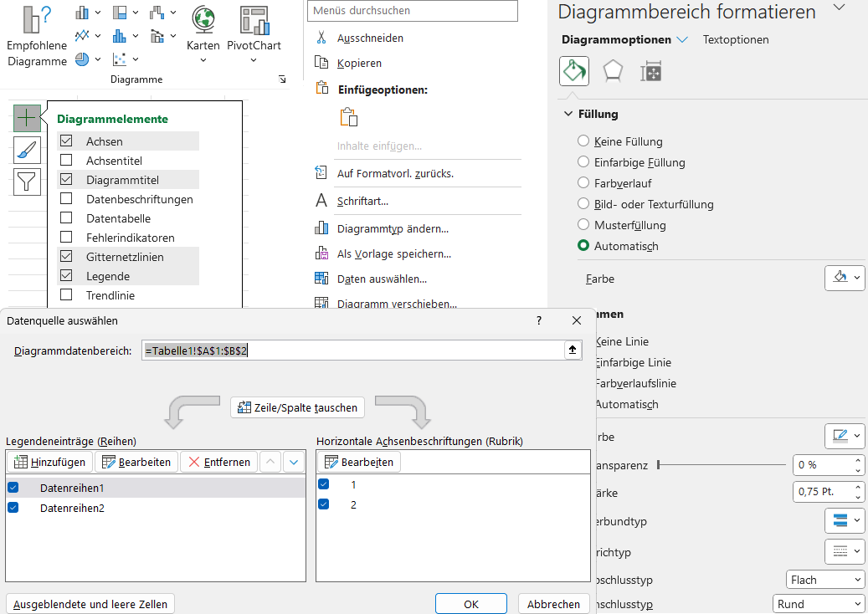The image size is (868, 614).
Task: Insert a waterfall chart icon
Action: click(x=157, y=13)
